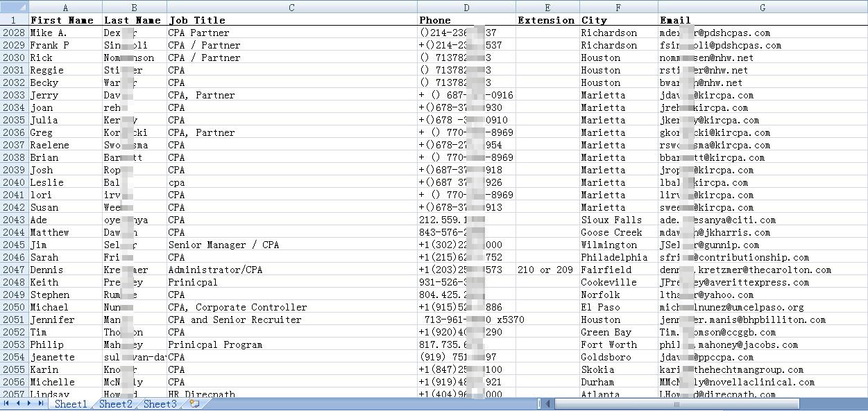868x411 pixels.
Task: Click the Job Title header cell
Action: 291,20
